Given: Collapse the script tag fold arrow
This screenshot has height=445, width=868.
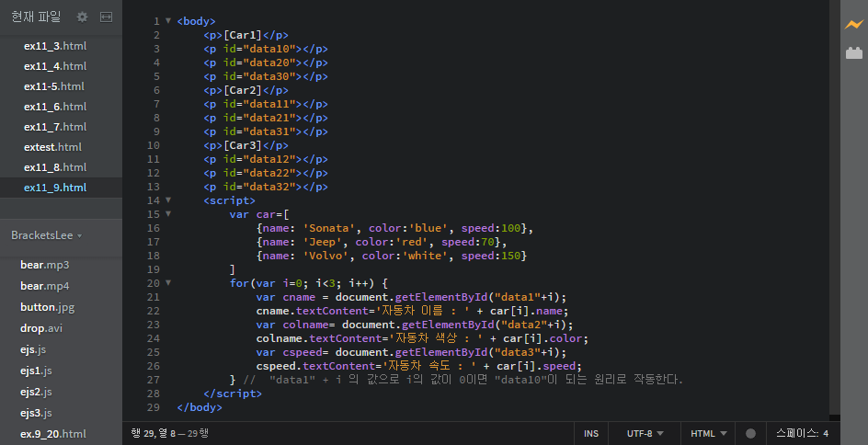Looking at the screenshot, I should pos(168,200).
